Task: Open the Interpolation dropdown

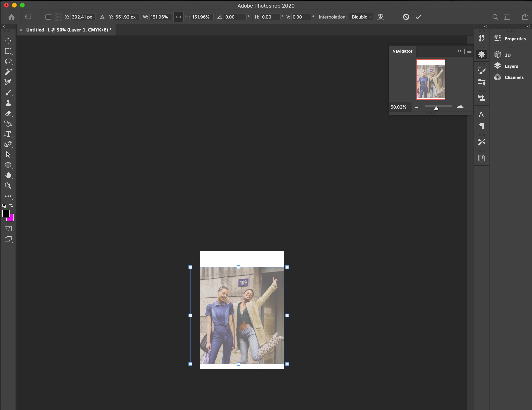Action: click(361, 17)
